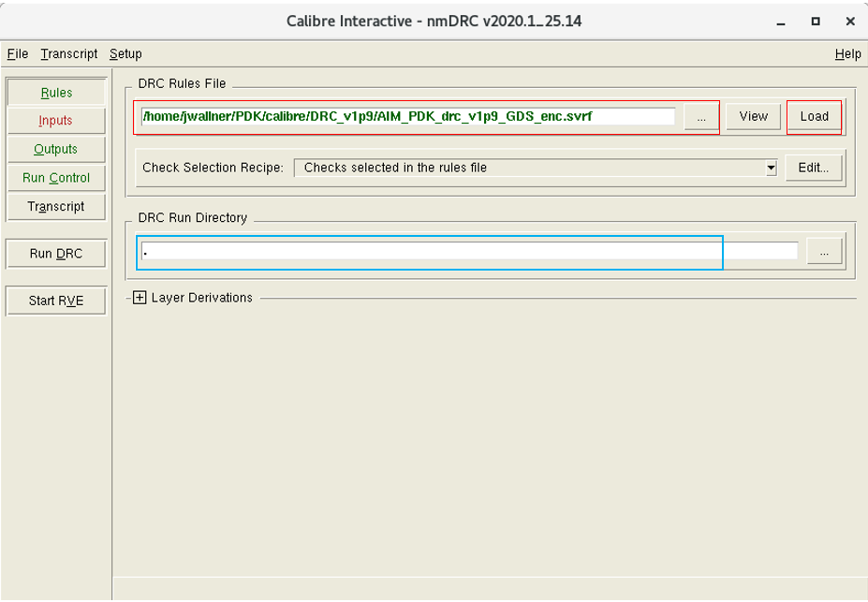
Task: Open the Help menu
Action: click(847, 53)
